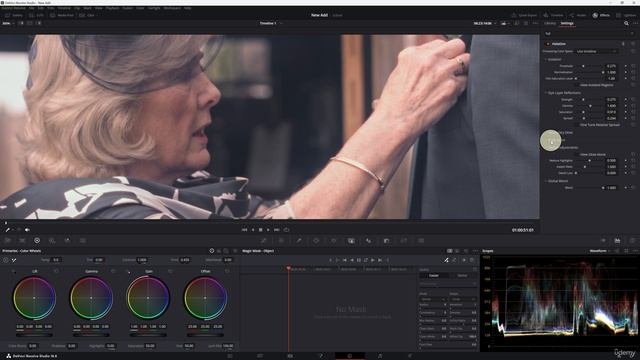Open the Help menu

[x=187, y=8]
